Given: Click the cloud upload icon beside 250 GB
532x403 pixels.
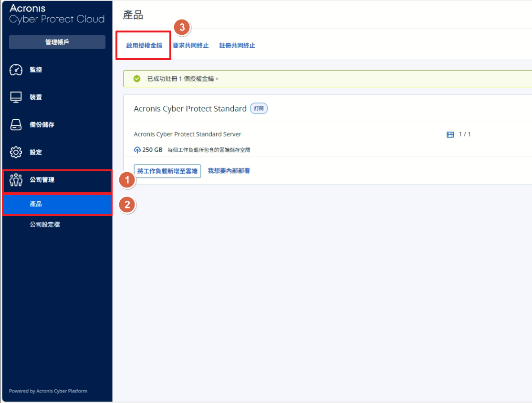Looking at the screenshot, I should [137, 150].
